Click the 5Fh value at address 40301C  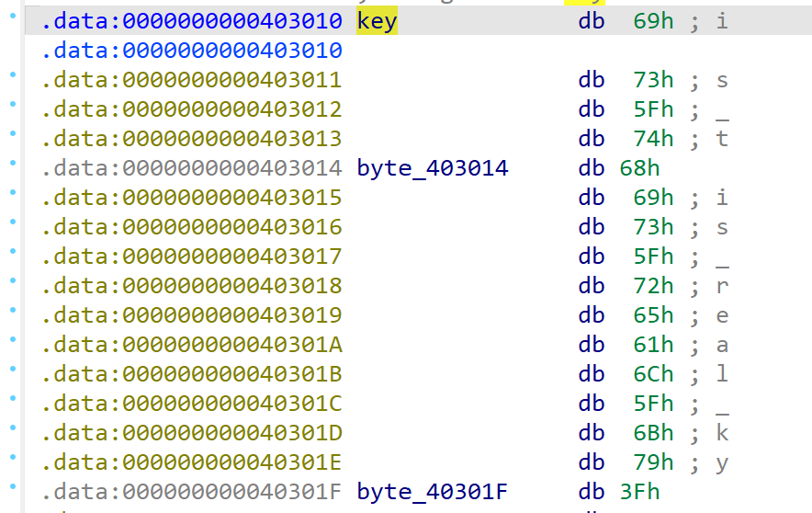[x=653, y=404]
